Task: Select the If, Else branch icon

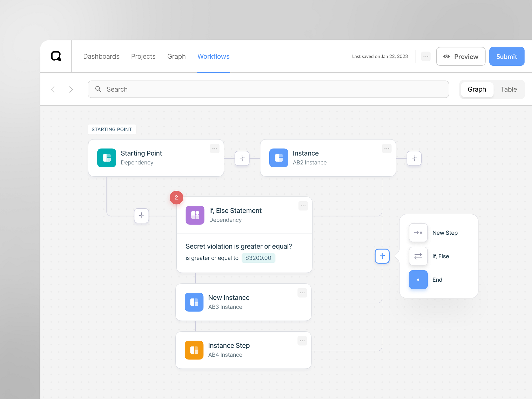Action: coord(418,256)
